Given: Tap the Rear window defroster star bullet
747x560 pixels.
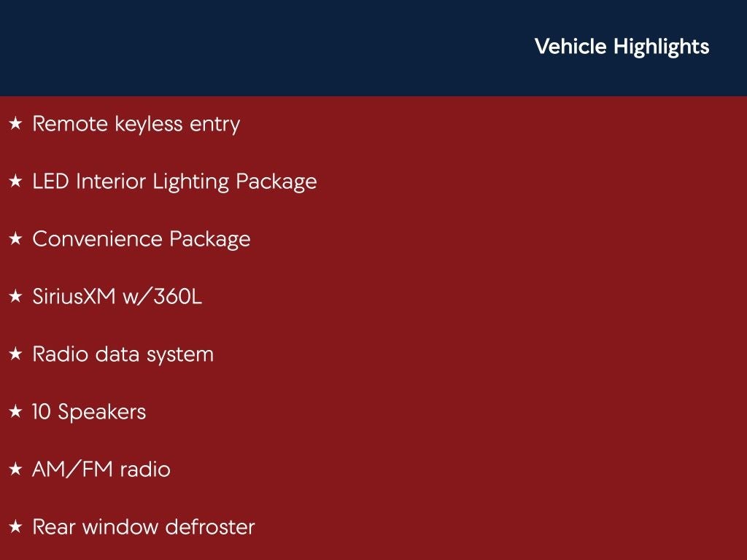Looking at the screenshot, I should click(15, 528).
